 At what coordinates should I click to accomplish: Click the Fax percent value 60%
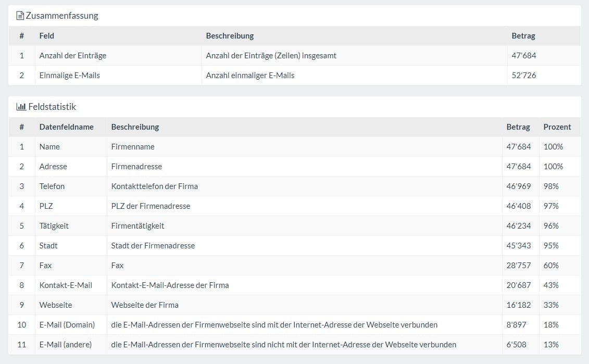(x=551, y=266)
